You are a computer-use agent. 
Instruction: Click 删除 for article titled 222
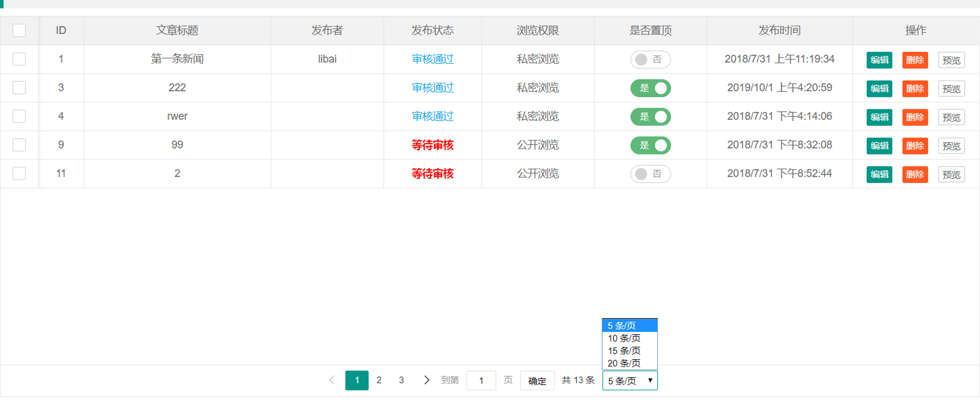pyautogui.click(x=915, y=88)
